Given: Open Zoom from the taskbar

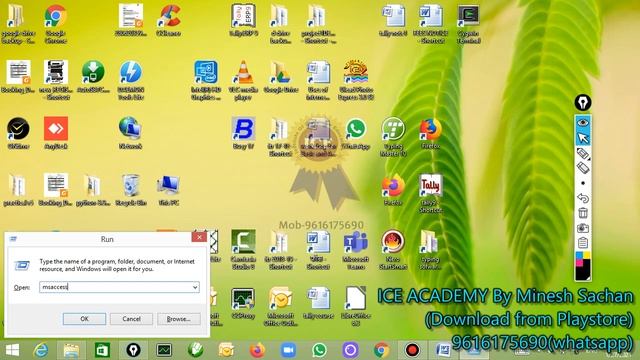Looking at the screenshot, I should [288, 350].
